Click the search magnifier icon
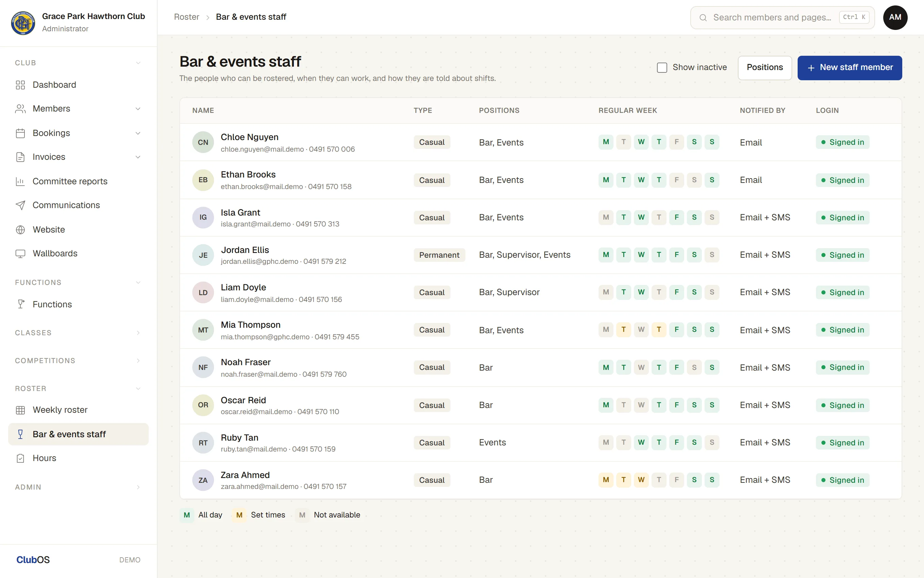The height and width of the screenshot is (578, 924). 703,18
